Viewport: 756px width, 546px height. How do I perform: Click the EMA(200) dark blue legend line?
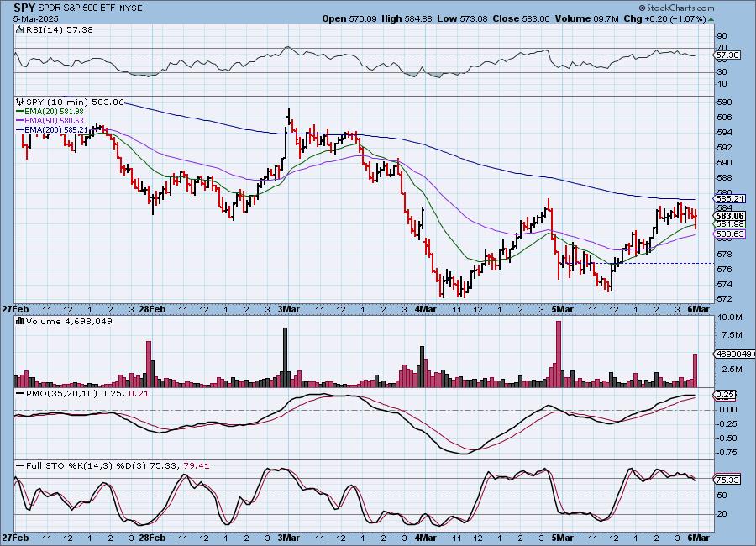tap(20, 129)
